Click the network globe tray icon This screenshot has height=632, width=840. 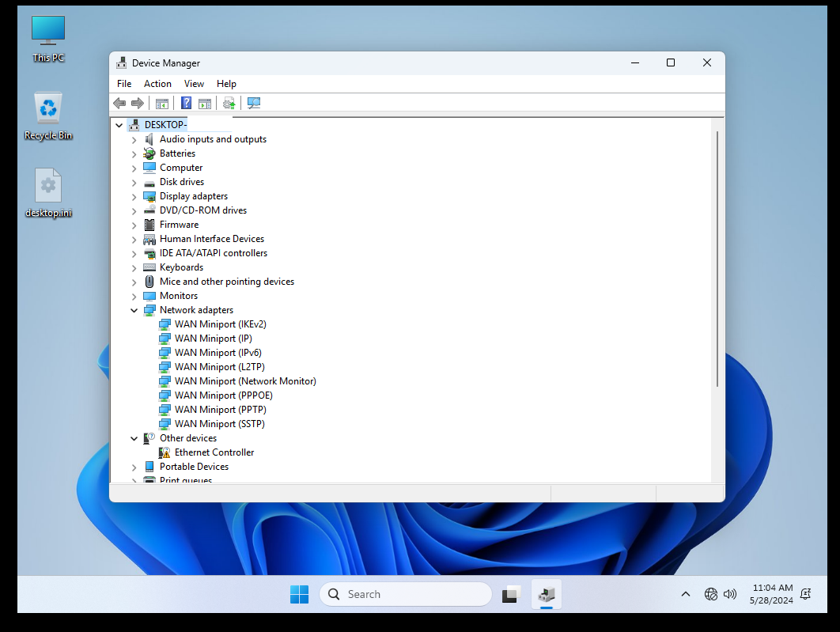click(711, 594)
